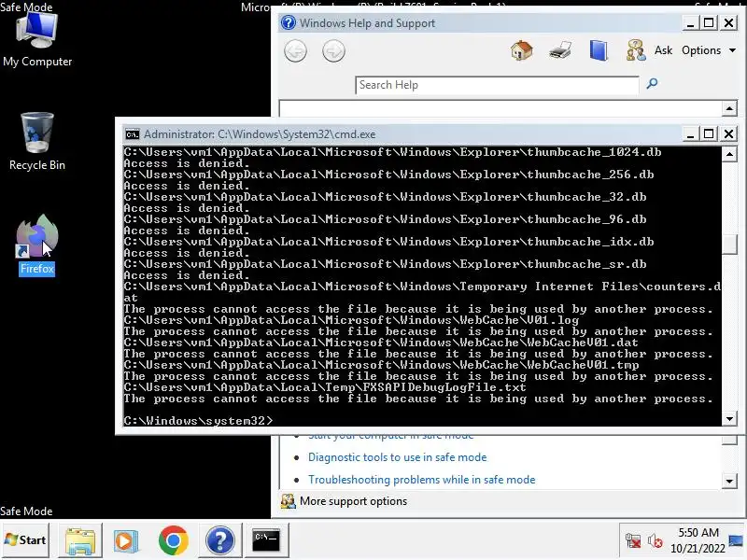Print the current help topic

coord(559,50)
